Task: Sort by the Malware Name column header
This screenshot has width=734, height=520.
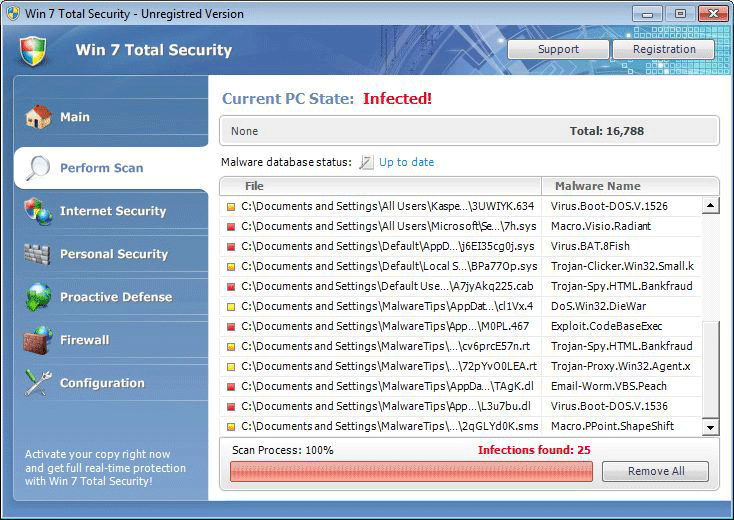Action: pos(596,186)
